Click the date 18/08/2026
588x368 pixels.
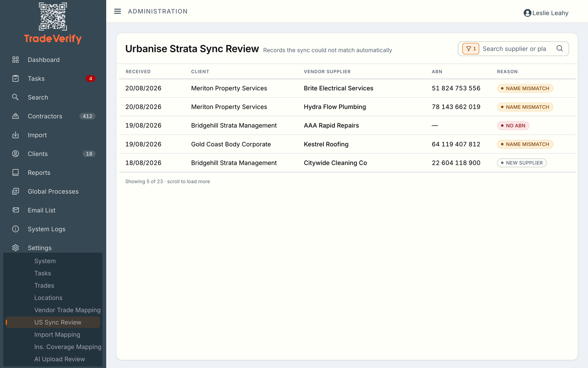coord(143,163)
